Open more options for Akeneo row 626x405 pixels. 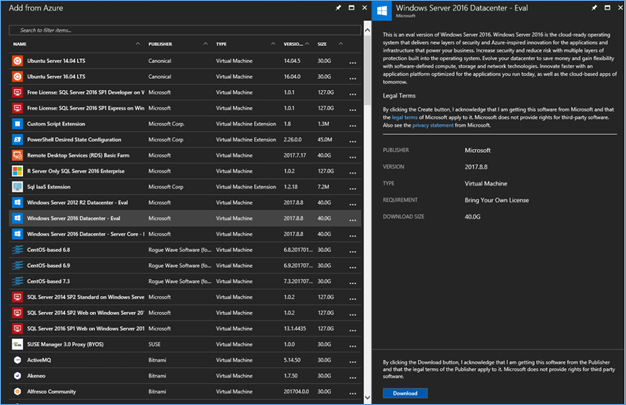point(353,377)
